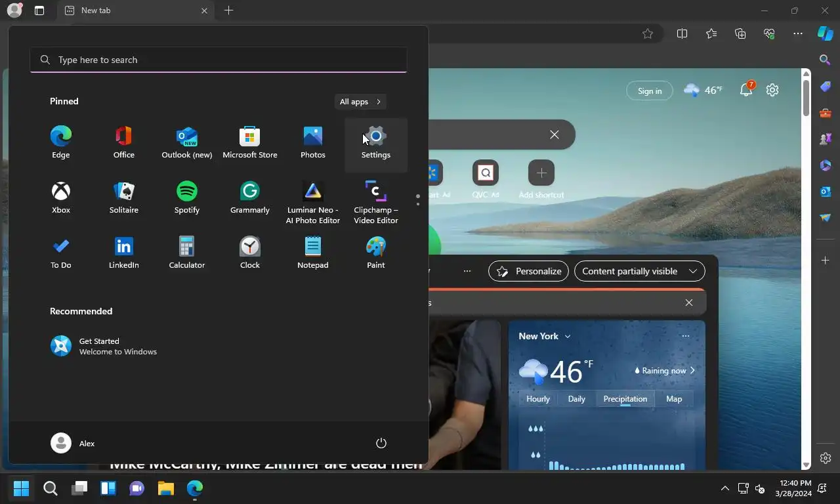This screenshot has height=504, width=840.
Task: Click the Power button in Start menu
Action: point(381,443)
